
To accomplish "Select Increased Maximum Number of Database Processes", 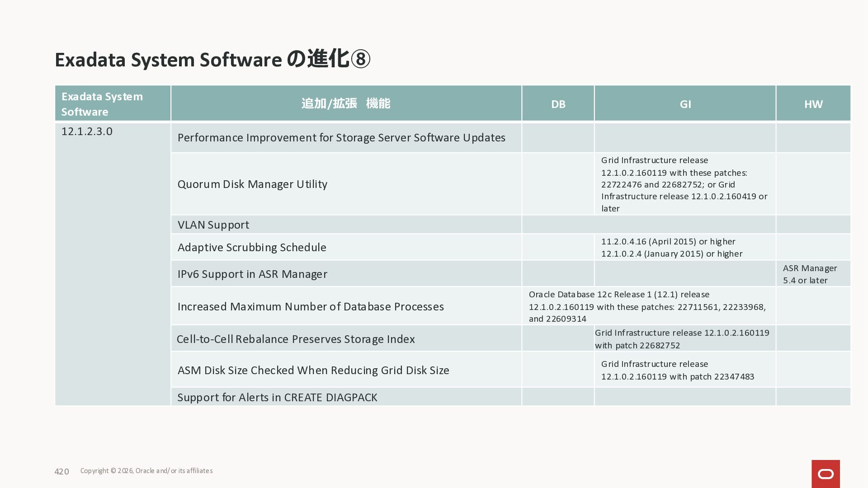I will point(311,307).
